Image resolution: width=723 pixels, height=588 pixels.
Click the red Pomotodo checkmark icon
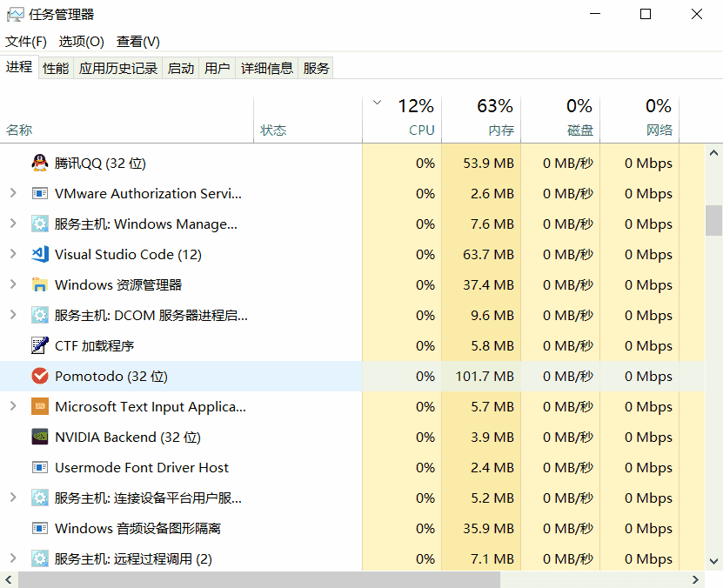(x=40, y=376)
